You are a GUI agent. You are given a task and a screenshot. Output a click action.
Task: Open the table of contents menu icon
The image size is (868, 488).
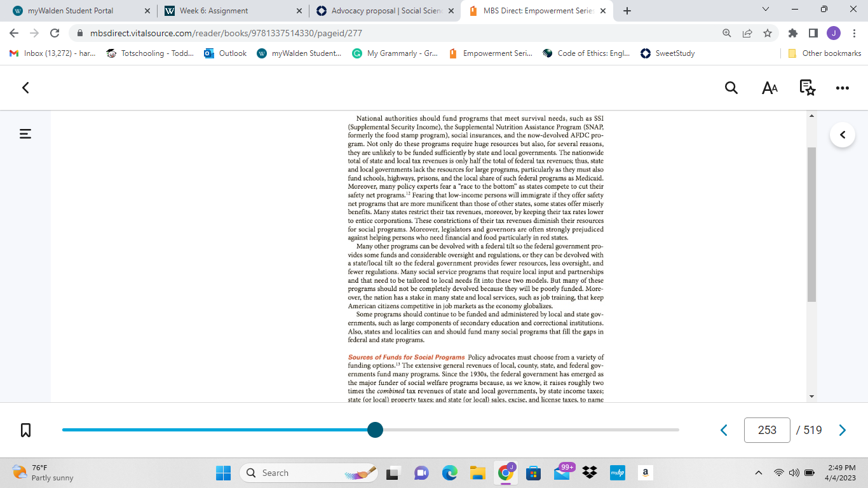tap(25, 133)
